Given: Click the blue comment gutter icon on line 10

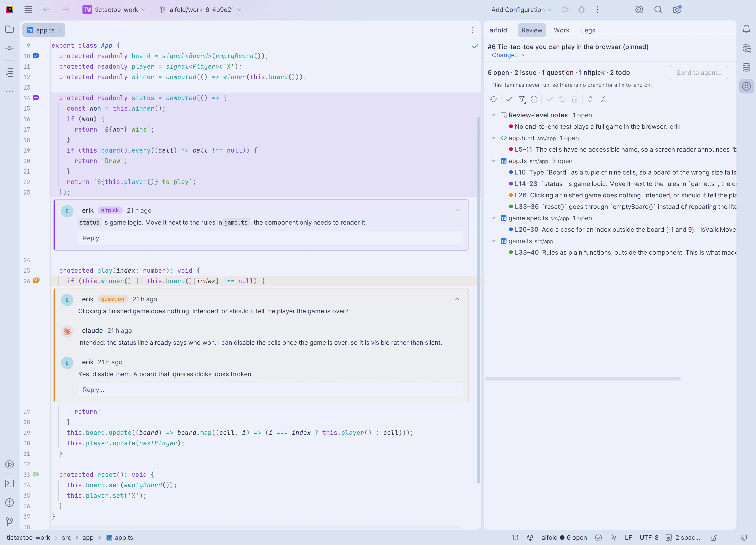Looking at the screenshot, I should click(36, 56).
